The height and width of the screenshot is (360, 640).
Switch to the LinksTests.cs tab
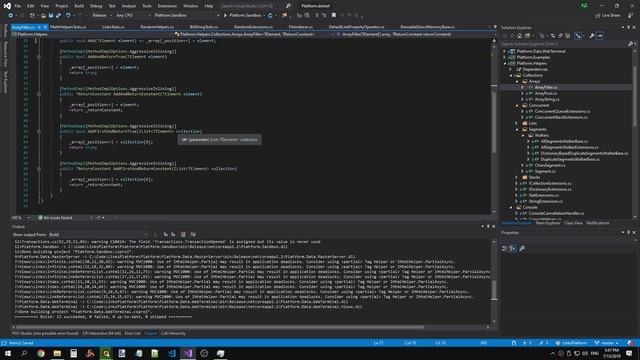coord(113,27)
